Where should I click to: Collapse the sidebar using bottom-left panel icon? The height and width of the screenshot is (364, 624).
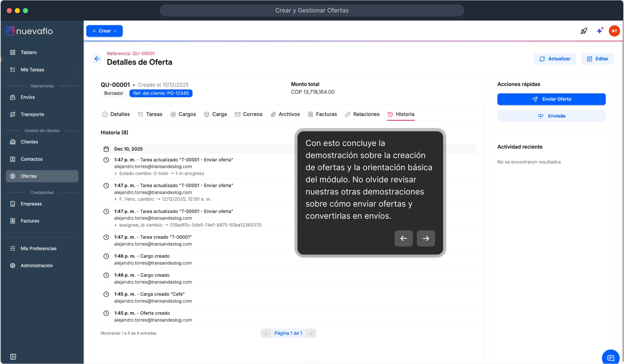(x=13, y=357)
